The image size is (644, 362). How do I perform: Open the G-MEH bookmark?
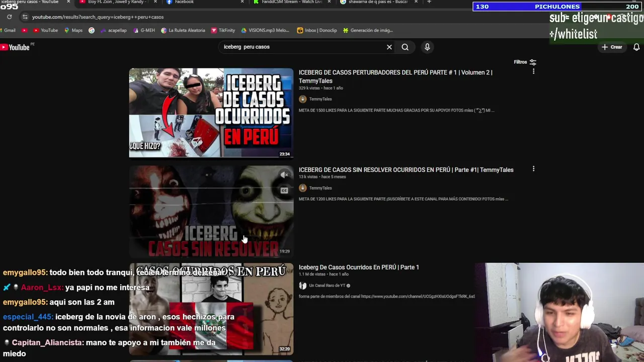click(144, 30)
